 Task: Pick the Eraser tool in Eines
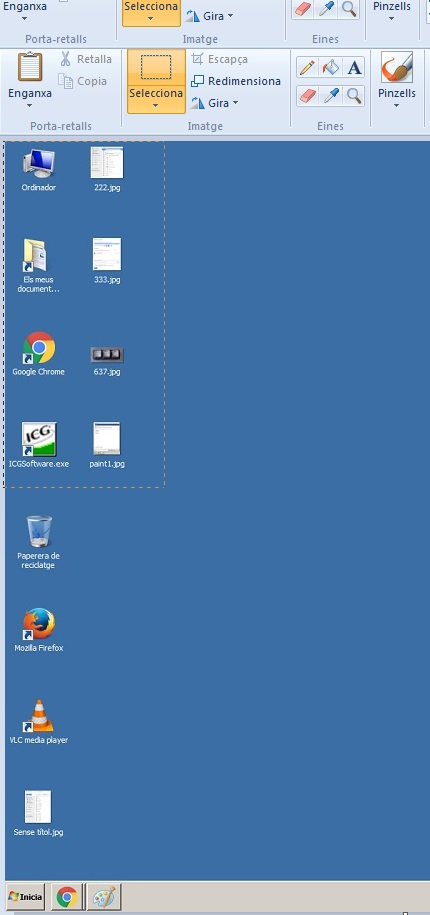(307, 96)
